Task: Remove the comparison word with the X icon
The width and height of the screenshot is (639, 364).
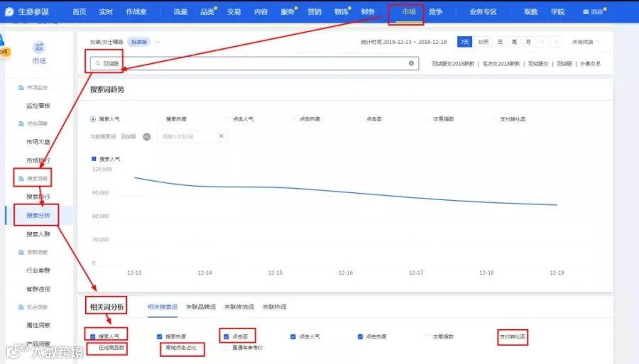Action: point(221,136)
